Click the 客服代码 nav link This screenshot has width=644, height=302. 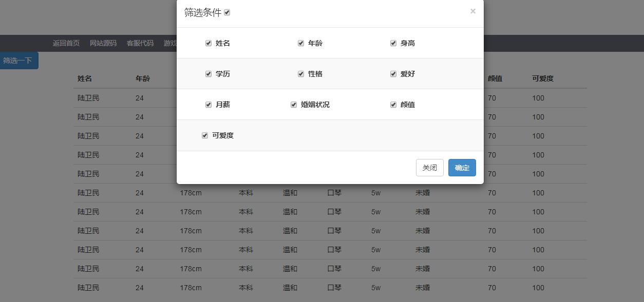140,43
